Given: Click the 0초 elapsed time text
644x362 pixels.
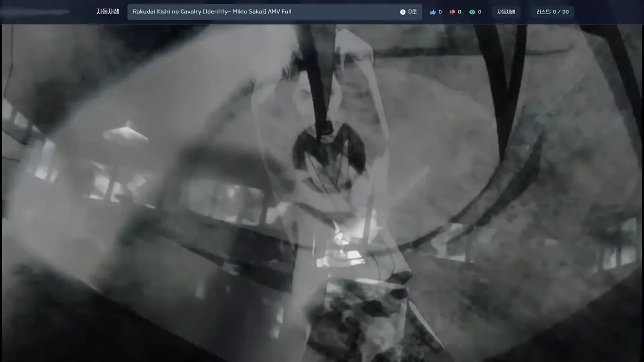Looking at the screenshot, I should [x=413, y=12].
